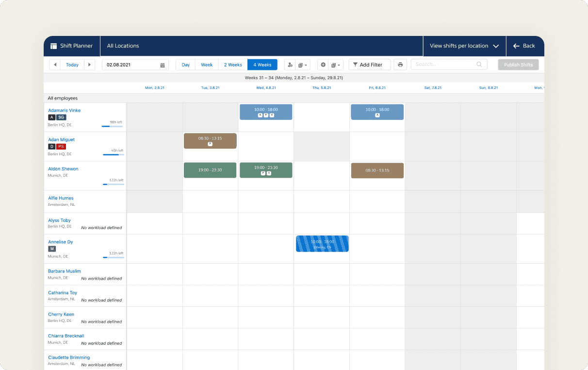The width and height of the screenshot is (588, 370).
Task: Switch to the 2 Weeks view tab
Action: point(233,65)
